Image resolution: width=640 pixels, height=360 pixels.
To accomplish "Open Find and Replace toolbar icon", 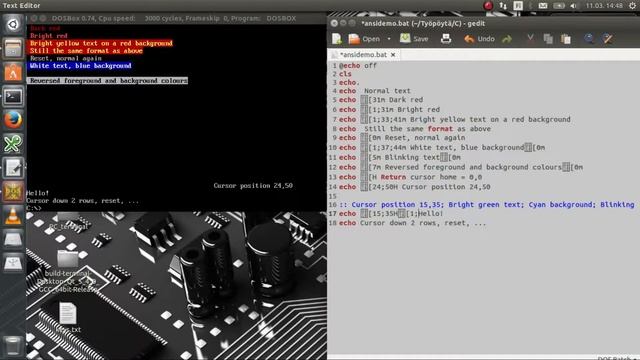I will click(607, 39).
